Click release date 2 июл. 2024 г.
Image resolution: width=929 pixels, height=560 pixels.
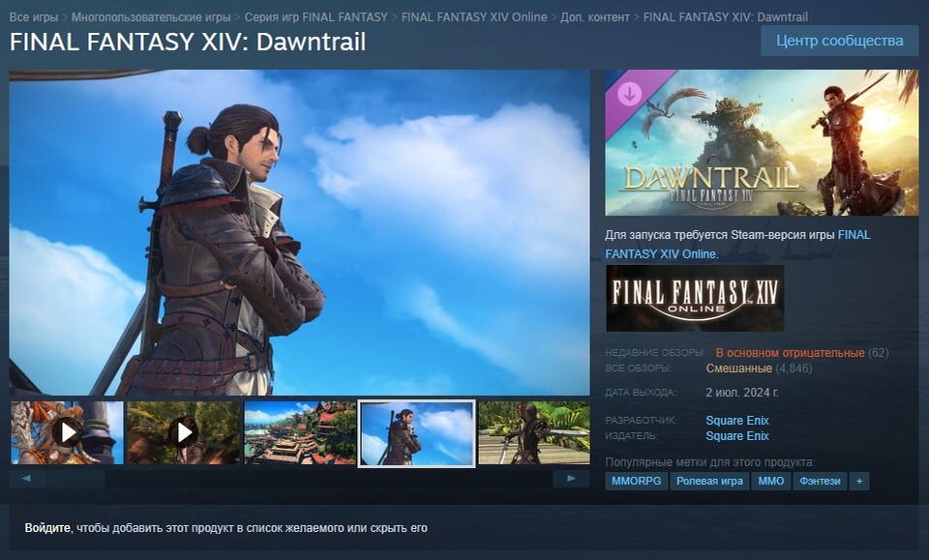742,393
